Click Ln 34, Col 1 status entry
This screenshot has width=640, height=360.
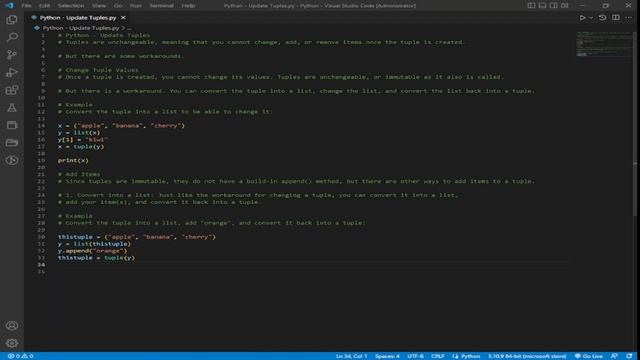pos(351,356)
